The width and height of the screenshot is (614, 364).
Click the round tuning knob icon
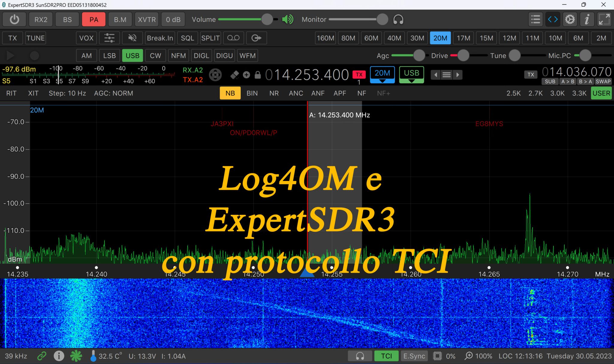pyautogui.click(x=215, y=75)
